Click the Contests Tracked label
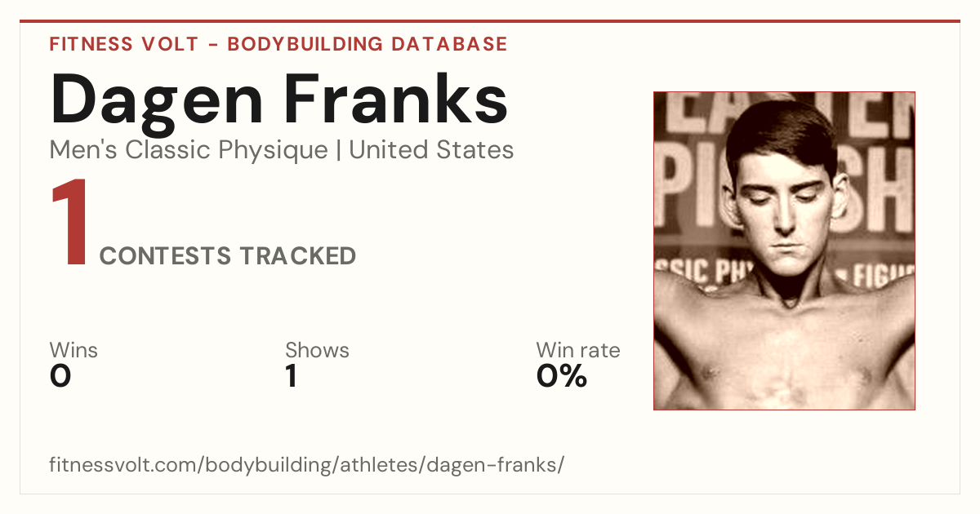The image size is (980, 514). [228, 256]
